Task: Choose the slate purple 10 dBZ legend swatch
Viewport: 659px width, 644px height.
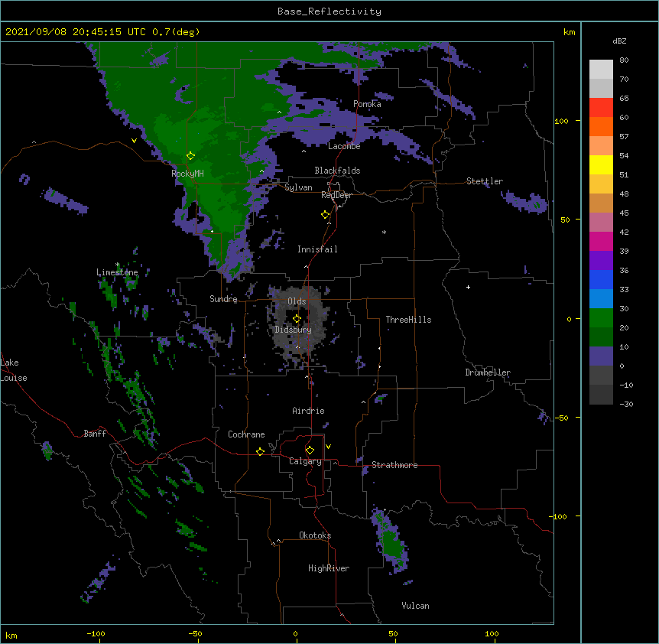Action: click(x=601, y=356)
